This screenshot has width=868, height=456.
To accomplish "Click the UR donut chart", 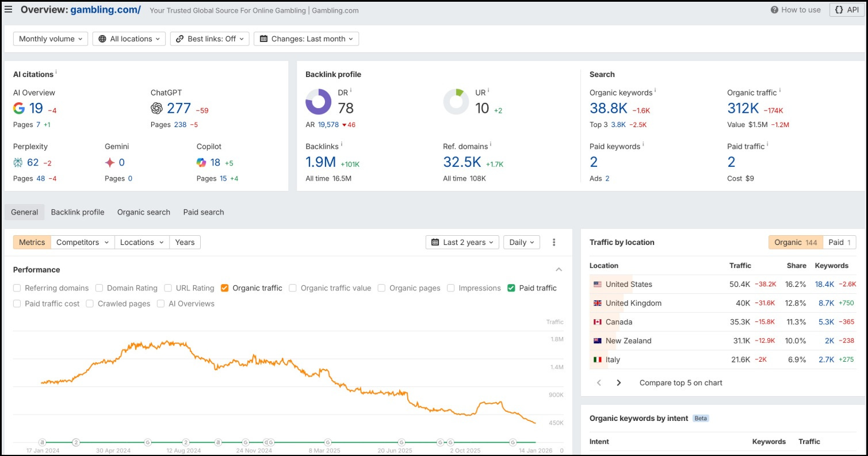I will pyautogui.click(x=456, y=102).
